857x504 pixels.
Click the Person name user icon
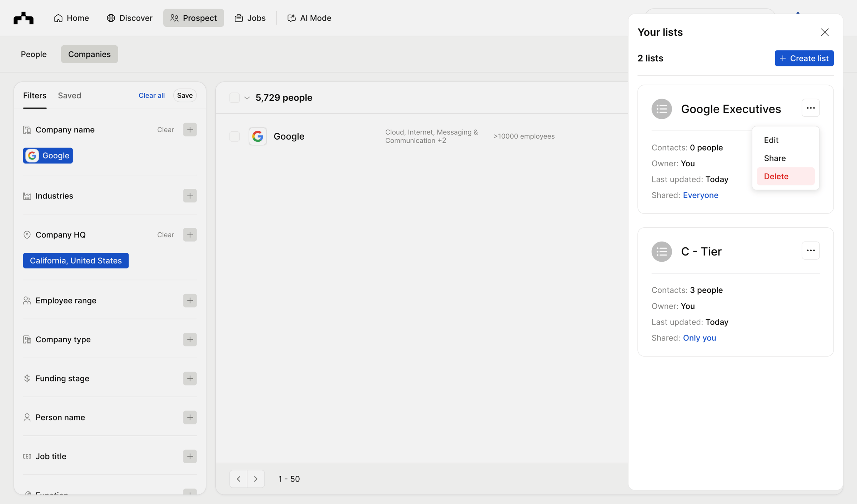27,417
